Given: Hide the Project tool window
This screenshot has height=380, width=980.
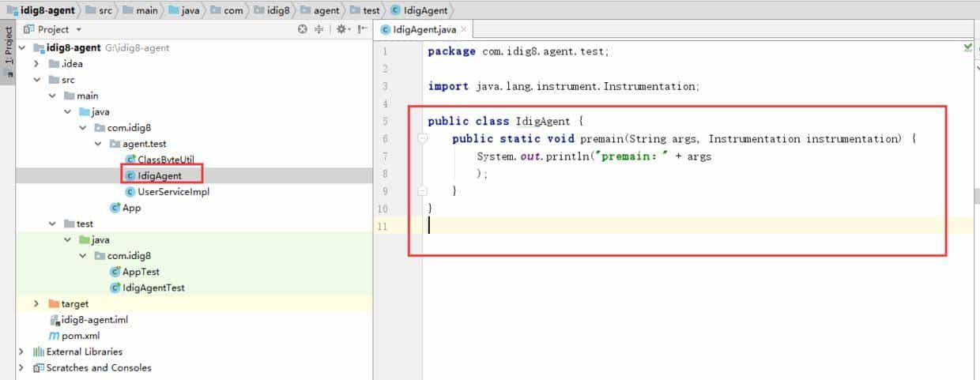Looking at the screenshot, I should pyautogui.click(x=362, y=29).
